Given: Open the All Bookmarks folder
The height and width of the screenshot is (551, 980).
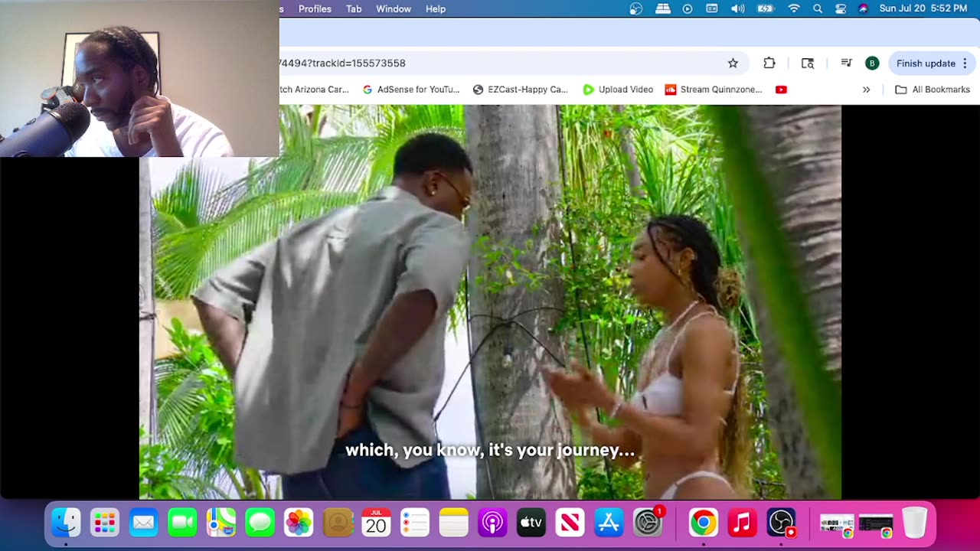Looking at the screenshot, I should click(933, 90).
